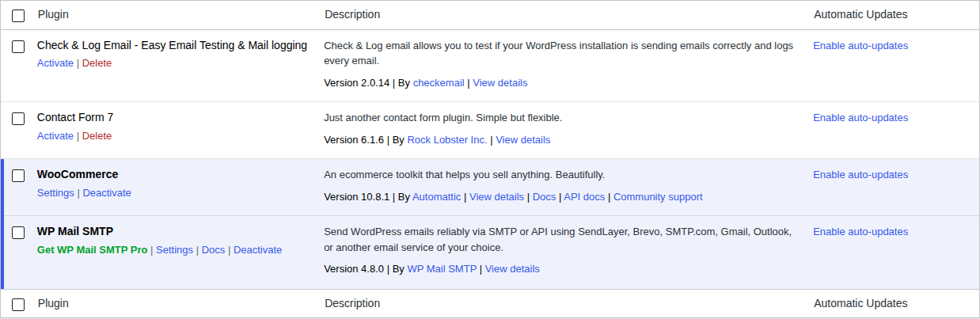Open WooCommerce API docs
The width and height of the screenshot is (980, 319).
584,197
